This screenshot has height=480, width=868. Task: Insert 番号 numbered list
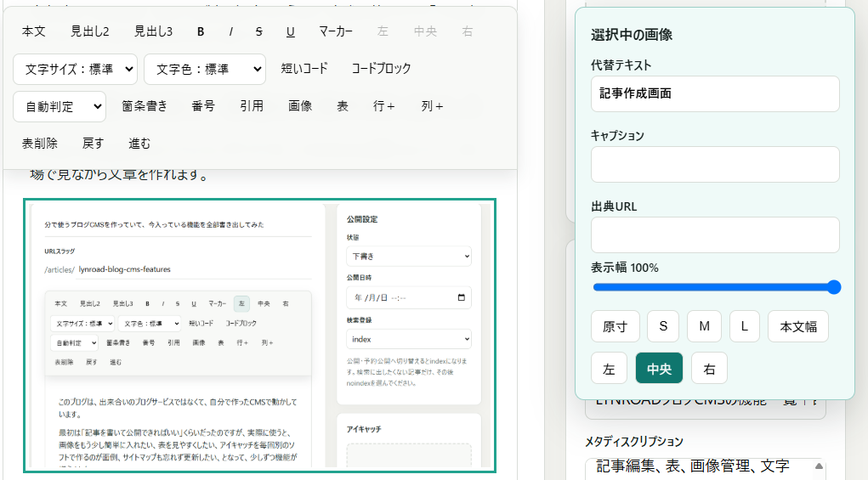203,106
